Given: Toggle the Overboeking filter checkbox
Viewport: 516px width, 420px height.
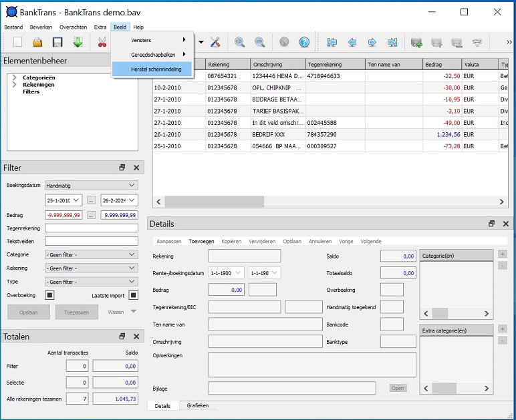Looking at the screenshot, I should [x=49, y=295].
